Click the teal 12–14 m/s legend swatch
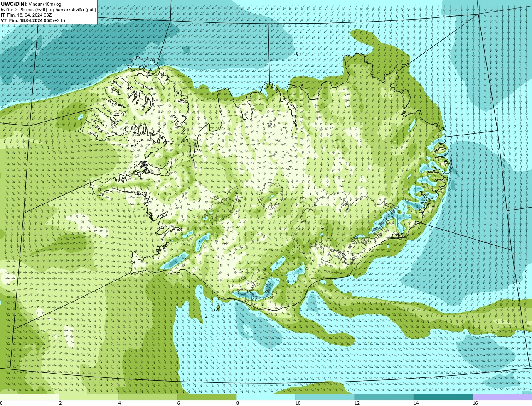Screen dimensions: 532x406 [x=384, y=397]
